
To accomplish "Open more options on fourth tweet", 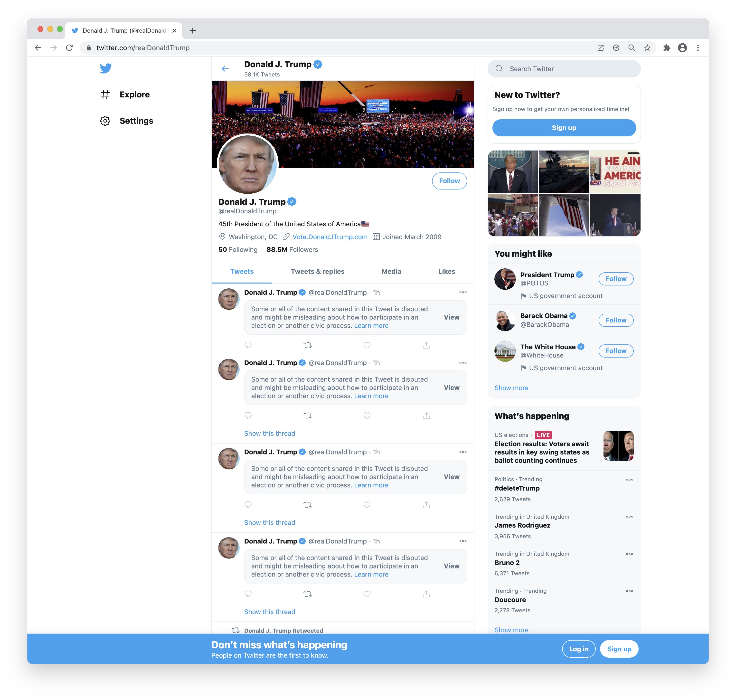I will (462, 541).
